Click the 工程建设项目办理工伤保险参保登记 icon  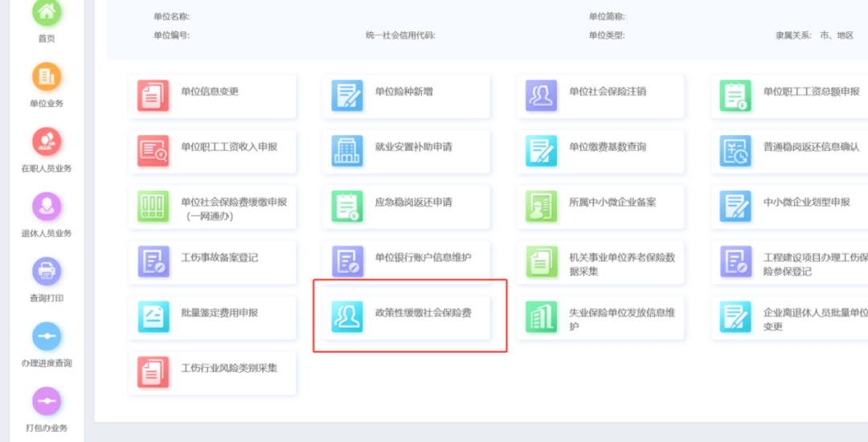click(x=735, y=262)
